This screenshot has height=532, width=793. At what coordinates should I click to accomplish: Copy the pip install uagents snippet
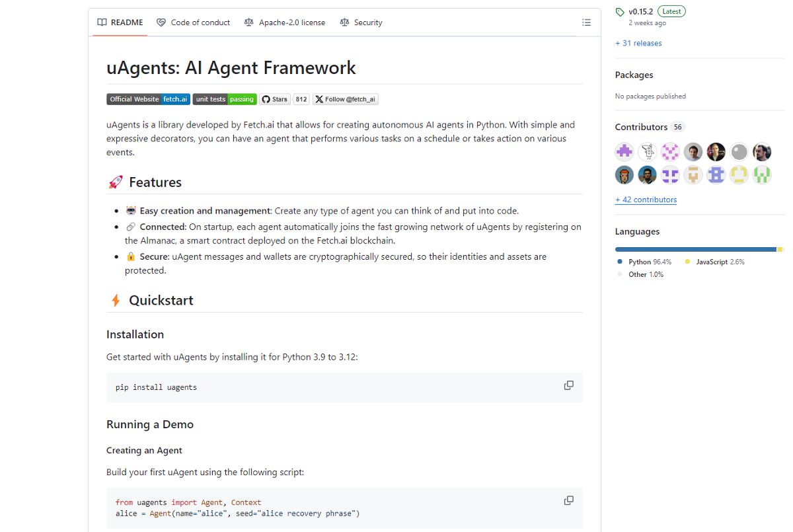pos(568,385)
